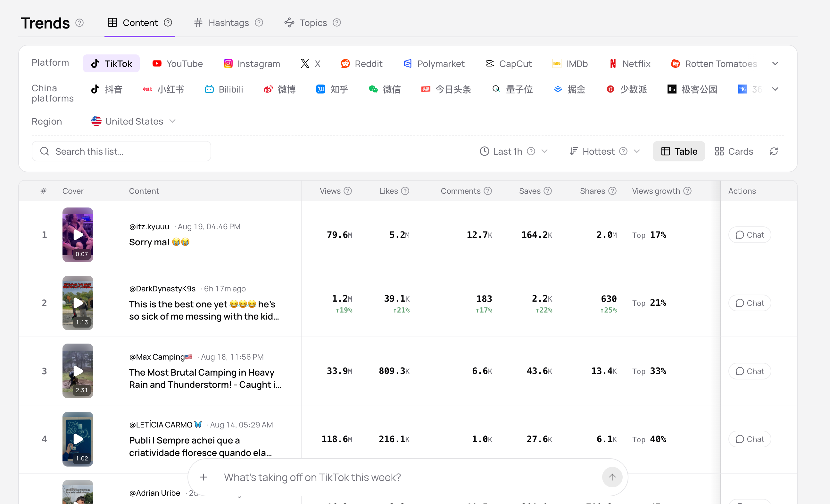This screenshot has height=504, width=830.
Task: Focus the Search this list field
Action: click(x=121, y=151)
